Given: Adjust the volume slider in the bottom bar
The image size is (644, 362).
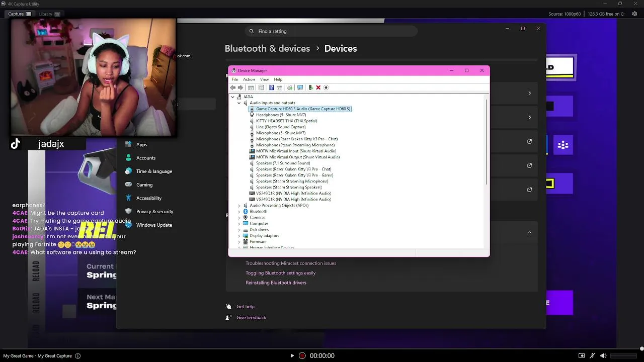Looking at the screenshot, I should pyautogui.click(x=624, y=356).
